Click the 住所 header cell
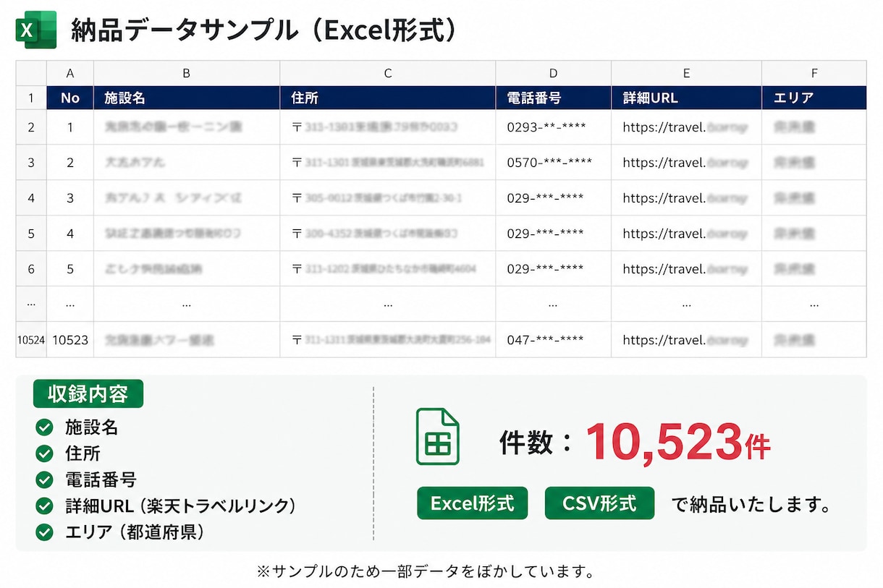This screenshot has height=588, width=883. [388, 98]
